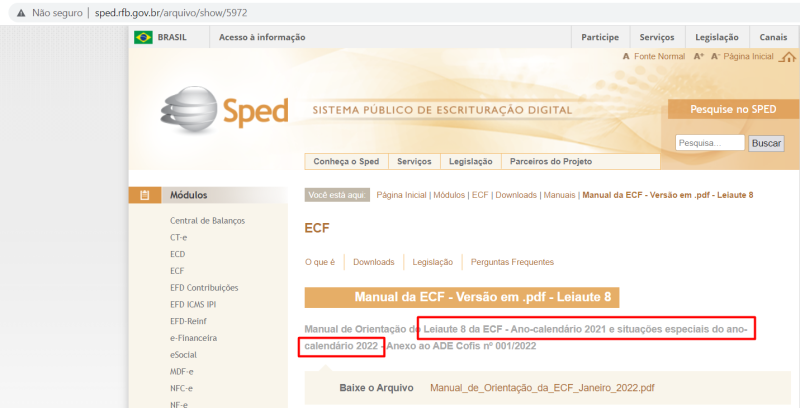
Task: Click the 'Você está aqui:' label
Action: [x=337, y=195]
